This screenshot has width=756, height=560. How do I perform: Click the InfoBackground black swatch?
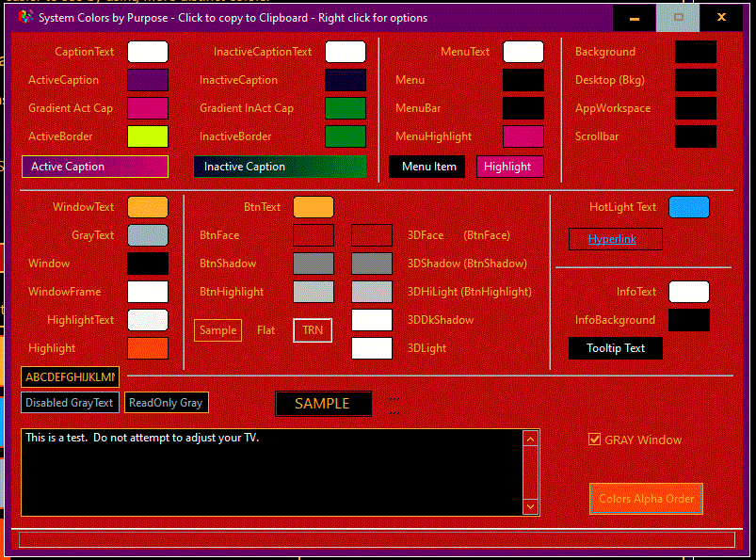click(x=689, y=320)
